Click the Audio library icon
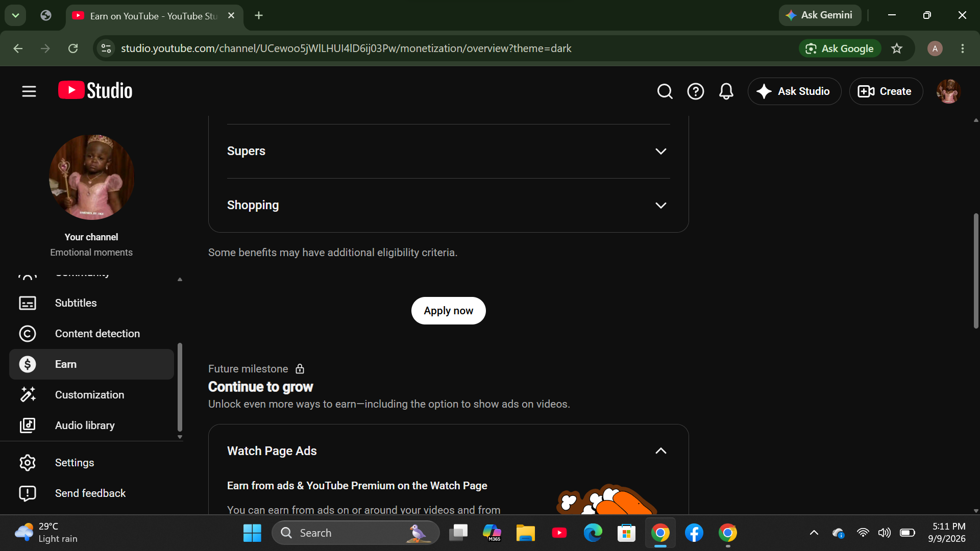Viewport: 980px width, 551px height. pyautogui.click(x=28, y=425)
